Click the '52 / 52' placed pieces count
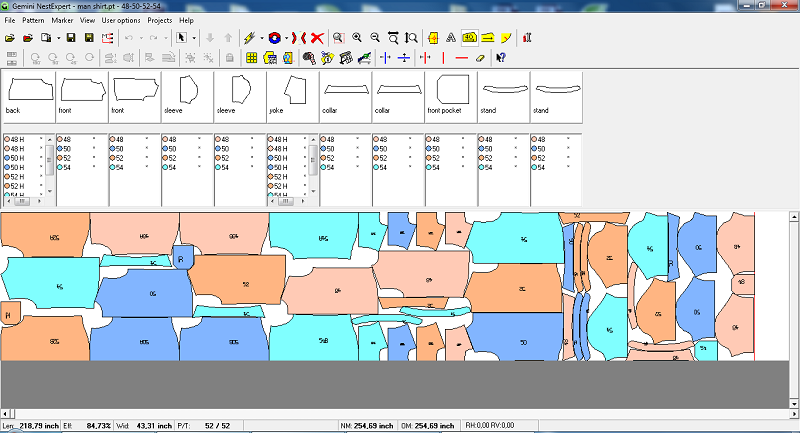800x433 pixels. 217,425
